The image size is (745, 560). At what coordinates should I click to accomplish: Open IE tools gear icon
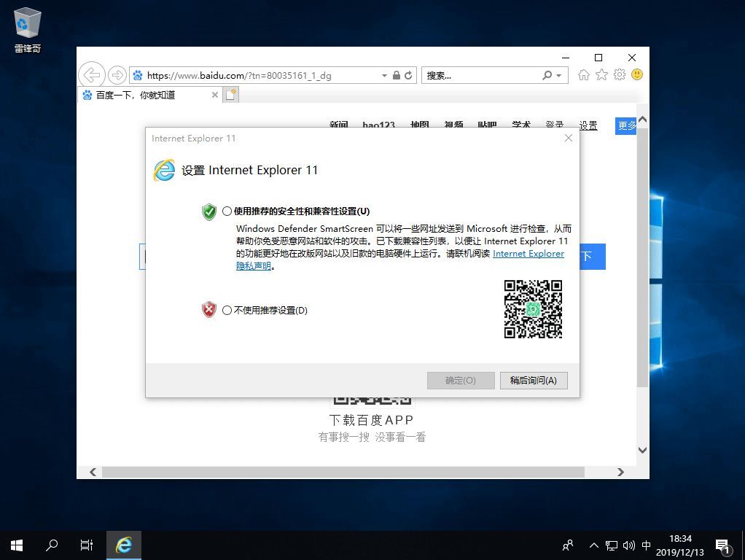pos(620,75)
